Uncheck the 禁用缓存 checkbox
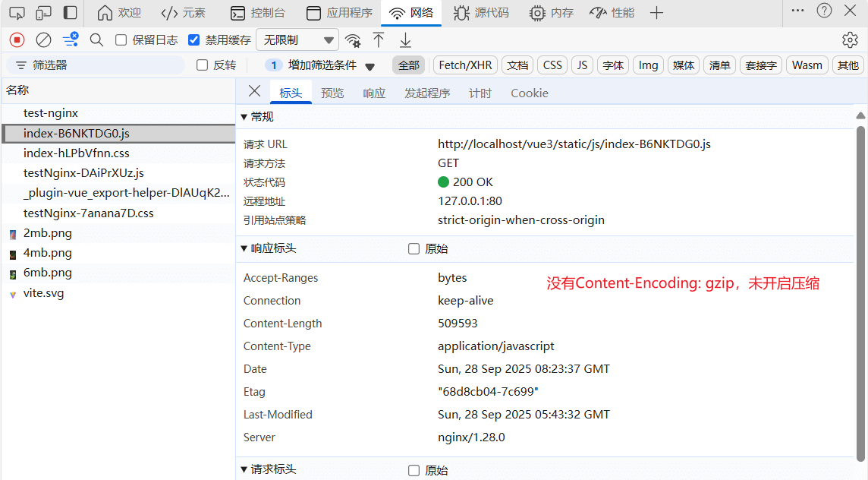 tap(194, 40)
